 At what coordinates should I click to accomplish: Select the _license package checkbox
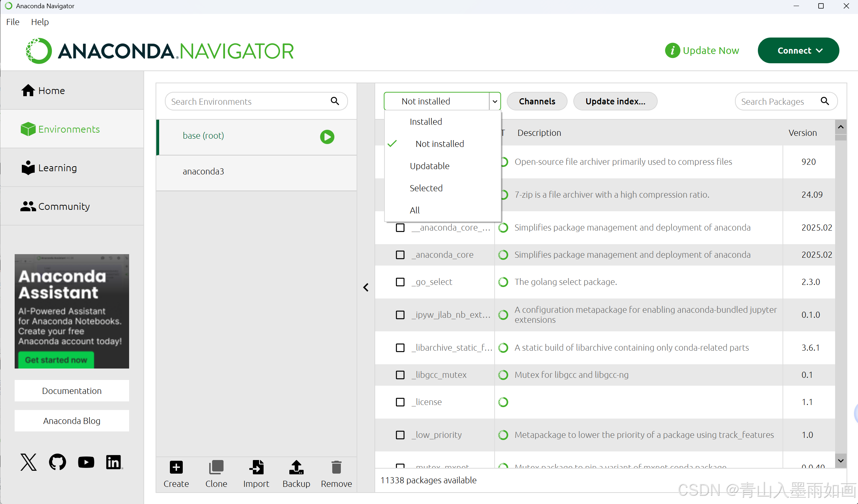pos(400,402)
